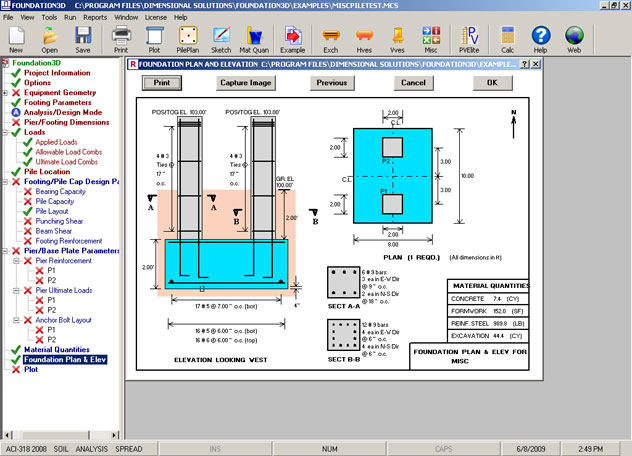This screenshot has height=456, width=632.
Task: Click the tree panel horizontal scrollbar left arrow
Action: [7, 435]
